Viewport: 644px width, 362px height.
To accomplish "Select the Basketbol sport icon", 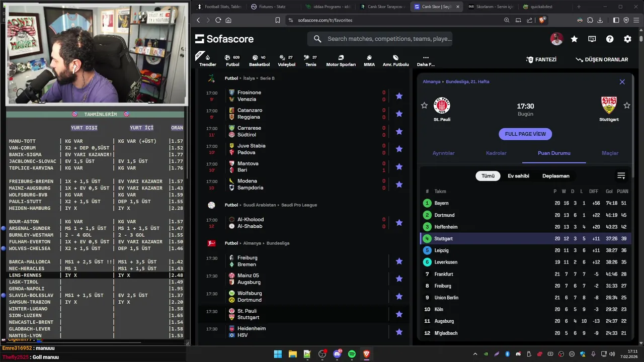I will pos(259,60).
